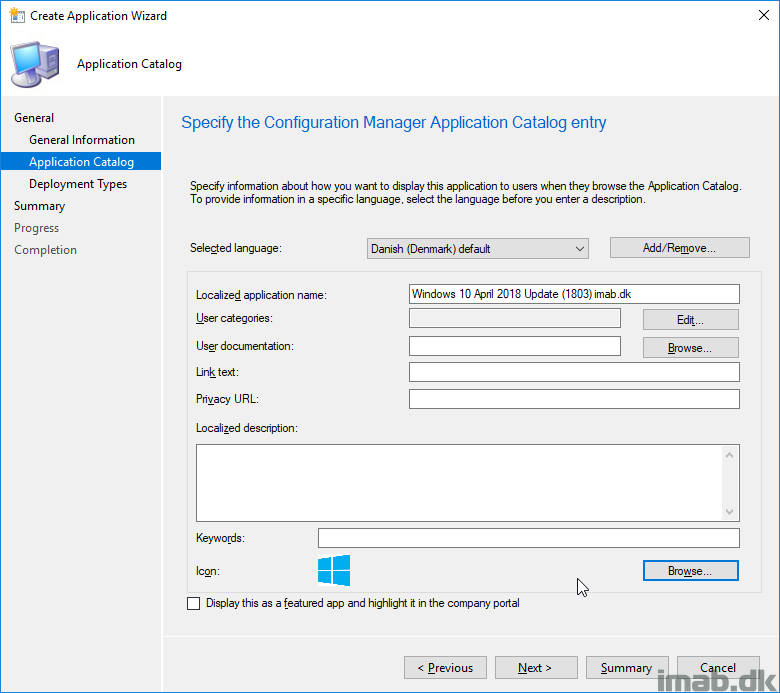Close the Create Application Wizard window
The height and width of the screenshot is (693, 780).
coord(764,15)
